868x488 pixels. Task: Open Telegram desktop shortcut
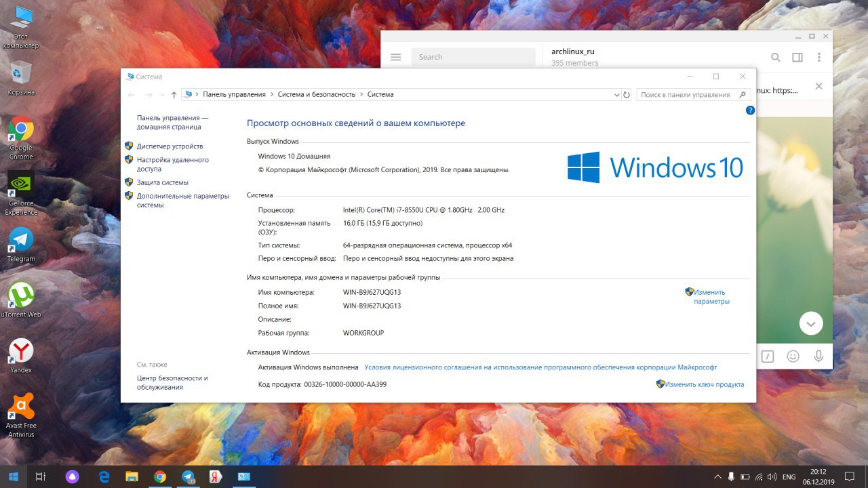pyautogui.click(x=21, y=245)
